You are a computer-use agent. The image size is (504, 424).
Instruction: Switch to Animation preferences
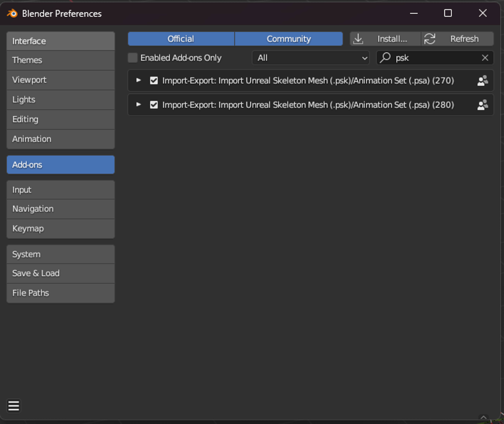click(x=61, y=139)
